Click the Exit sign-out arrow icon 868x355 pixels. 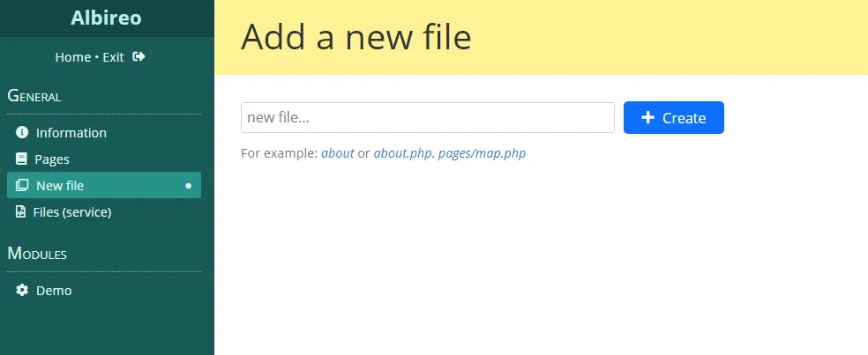[138, 57]
